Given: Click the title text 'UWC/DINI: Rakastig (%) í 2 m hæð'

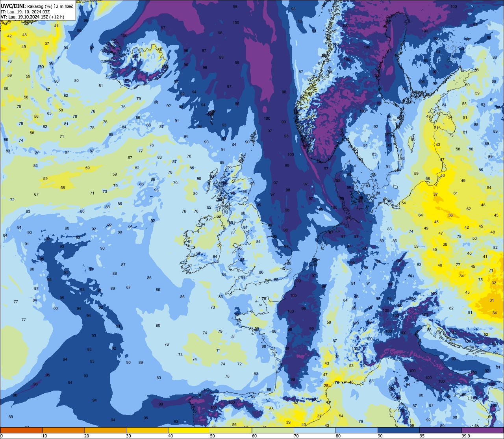Looking at the screenshot, I should [37, 6].
